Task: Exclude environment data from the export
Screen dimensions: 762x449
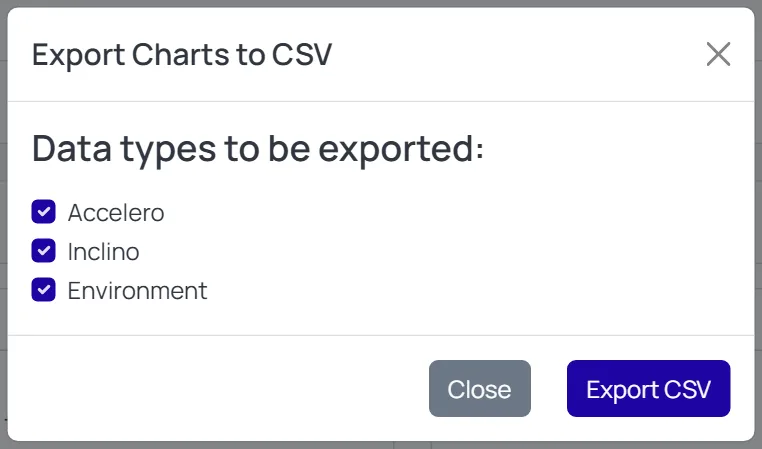Action: coord(44,290)
